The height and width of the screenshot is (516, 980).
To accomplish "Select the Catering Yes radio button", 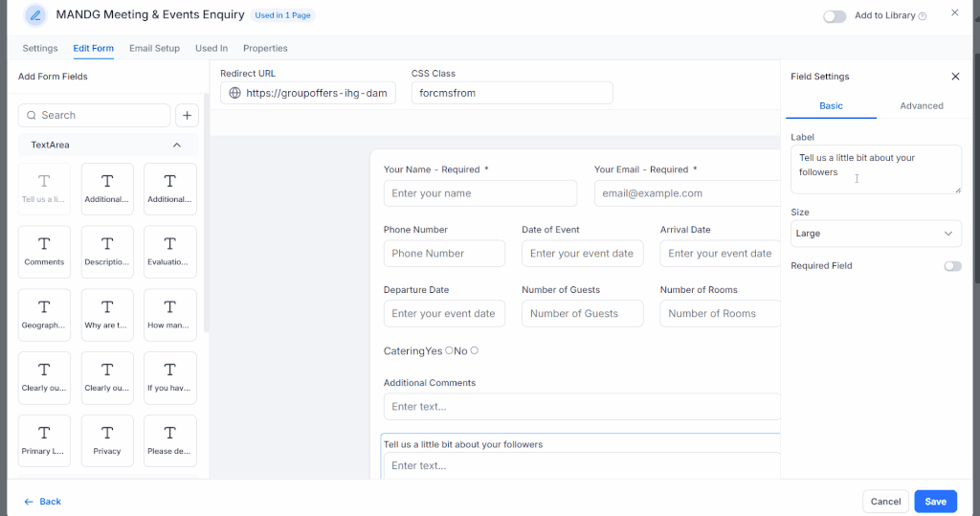I will click(449, 351).
